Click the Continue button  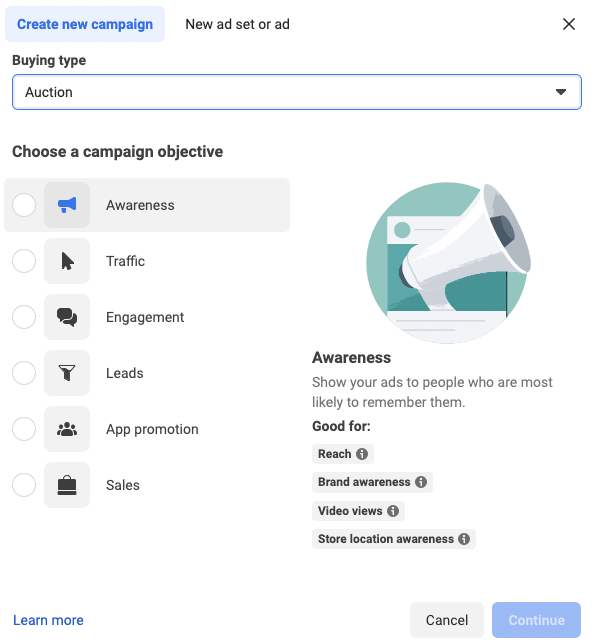tap(536, 620)
